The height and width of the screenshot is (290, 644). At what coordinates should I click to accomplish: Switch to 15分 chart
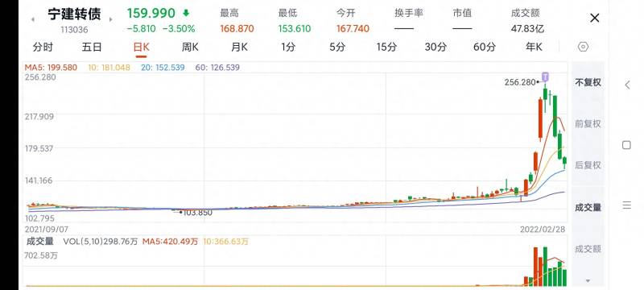tap(386, 48)
